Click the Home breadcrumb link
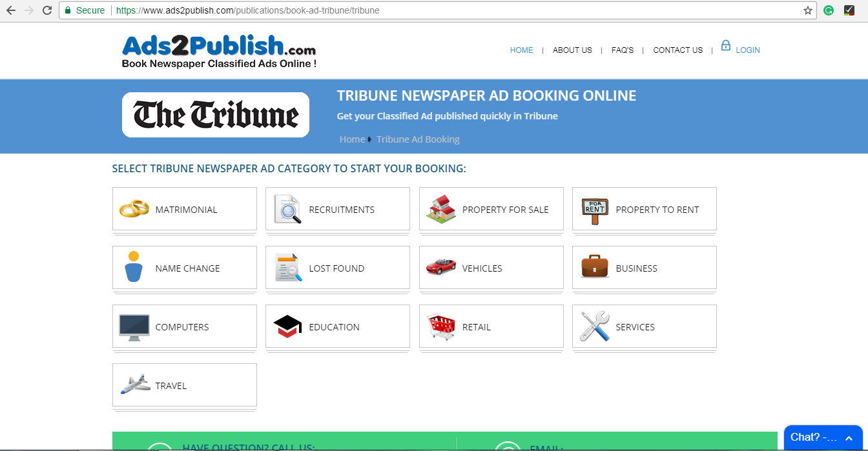The height and width of the screenshot is (451, 868). 352,139
